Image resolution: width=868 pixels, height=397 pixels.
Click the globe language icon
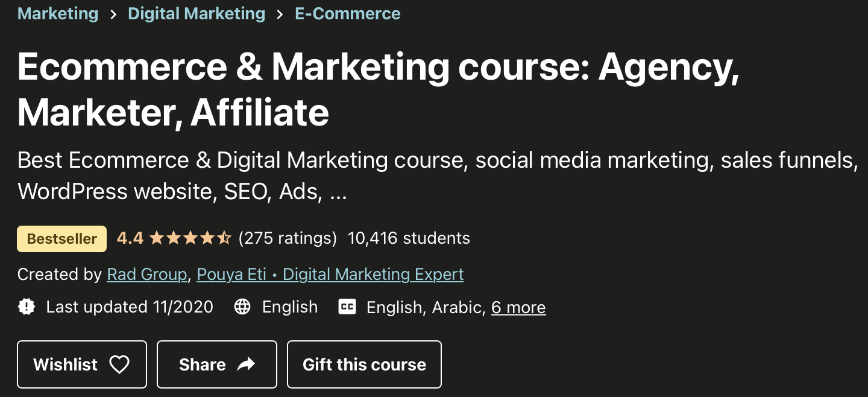pos(242,307)
